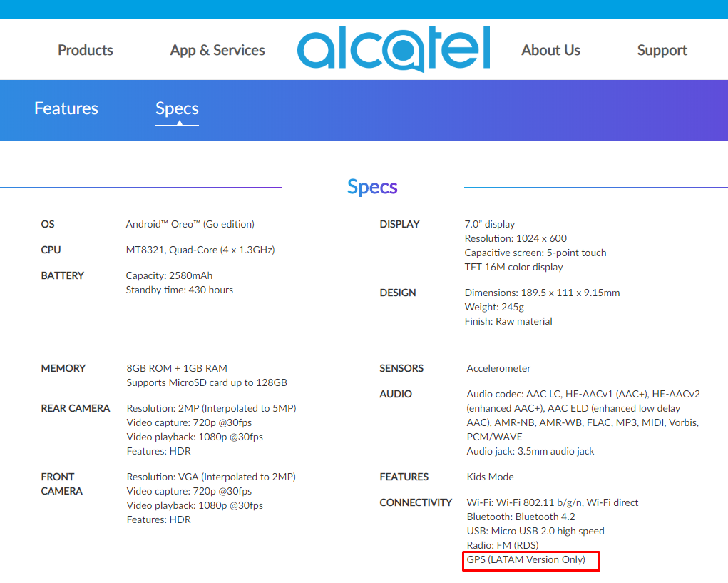728x583 pixels.
Task: Click Wi-Fi 802.11 b/g/n line
Action: [x=553, y=502]
